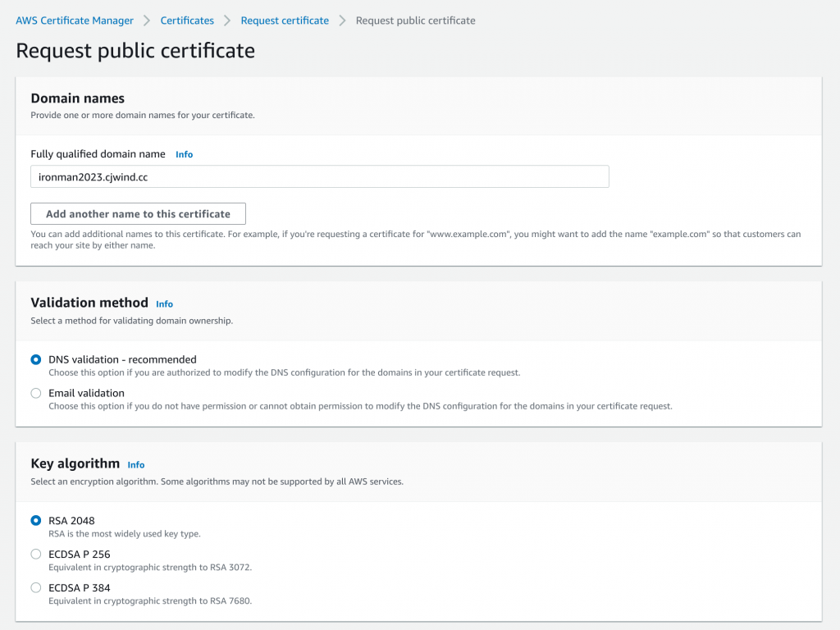Choose Email validation option
The image size is (840, 630).
(x=36, y=393)
